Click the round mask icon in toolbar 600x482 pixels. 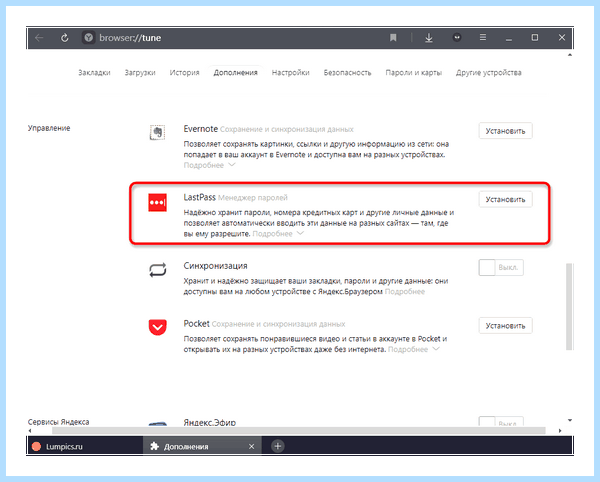tap(457, 37)
